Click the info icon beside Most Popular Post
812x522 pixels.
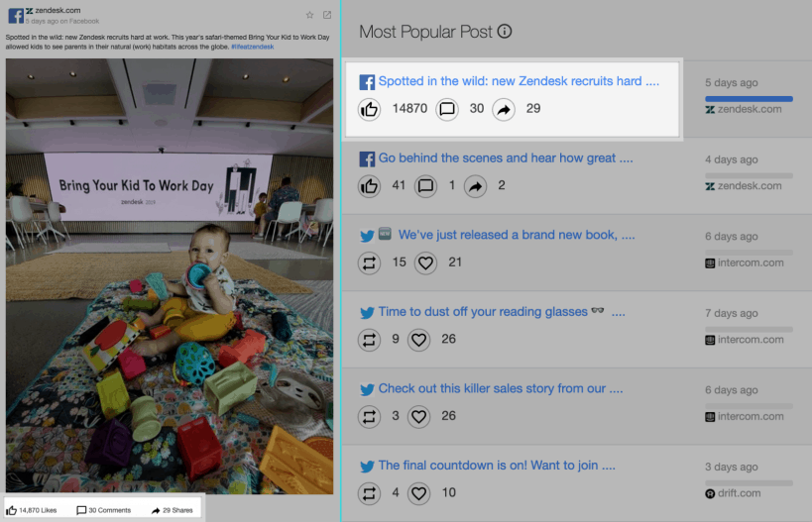click(505, 32)
